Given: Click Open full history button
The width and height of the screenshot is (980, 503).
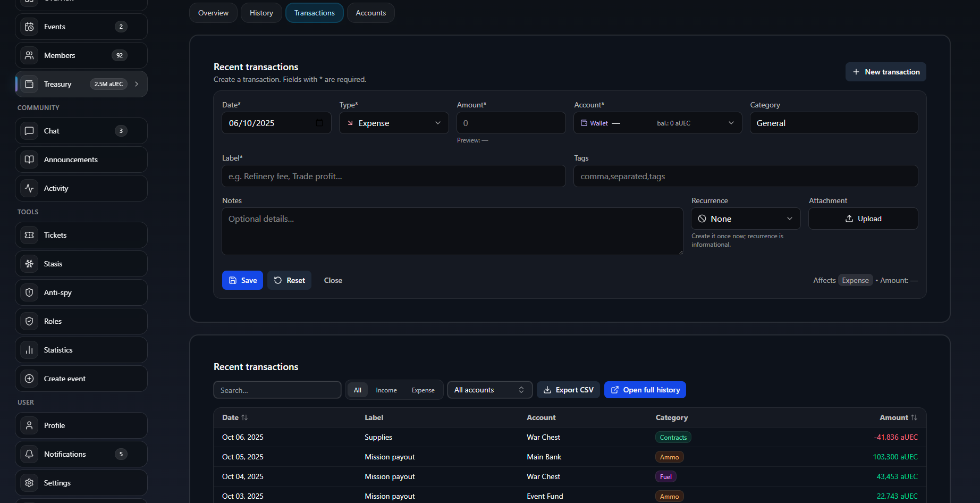Looking at the screenshot, I should pos(645,390).
